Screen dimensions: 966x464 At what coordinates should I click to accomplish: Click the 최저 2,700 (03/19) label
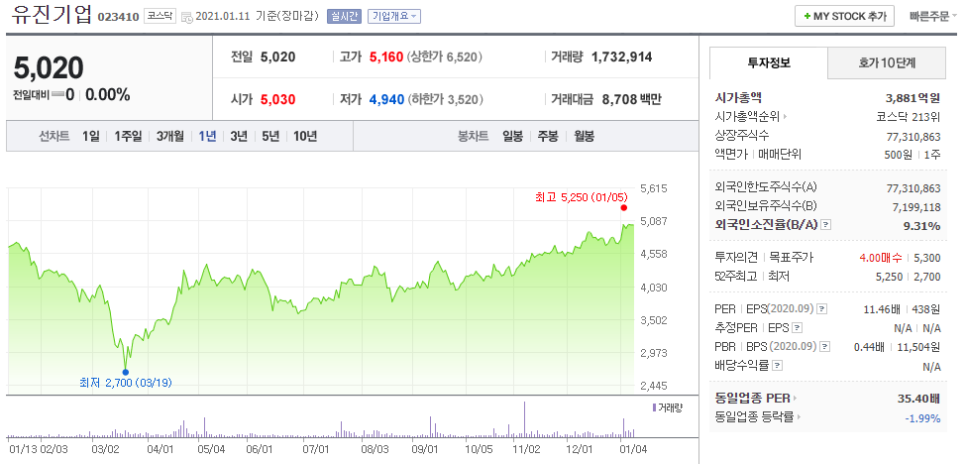tap(126, 383)
